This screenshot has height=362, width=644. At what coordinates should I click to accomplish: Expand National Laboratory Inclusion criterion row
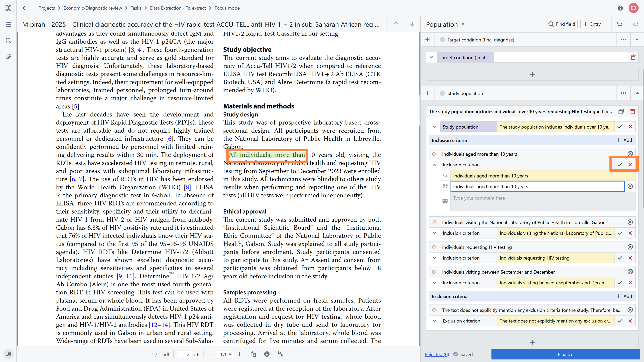pos(435,233)
